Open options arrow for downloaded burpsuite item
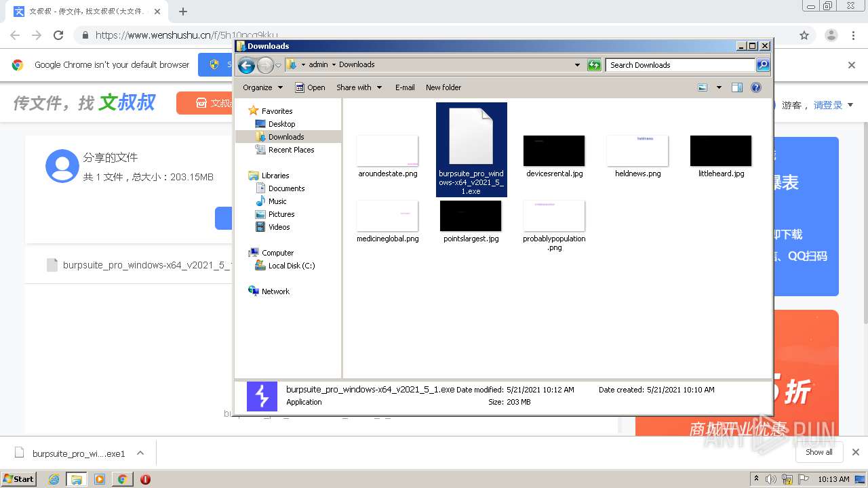The image size is (868, 488). (x=140, y=453)
